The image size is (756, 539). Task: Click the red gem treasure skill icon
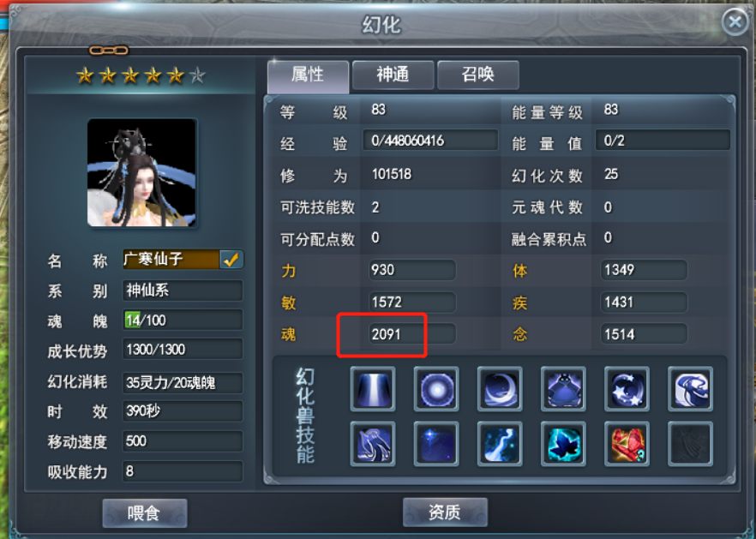point(627,444)
